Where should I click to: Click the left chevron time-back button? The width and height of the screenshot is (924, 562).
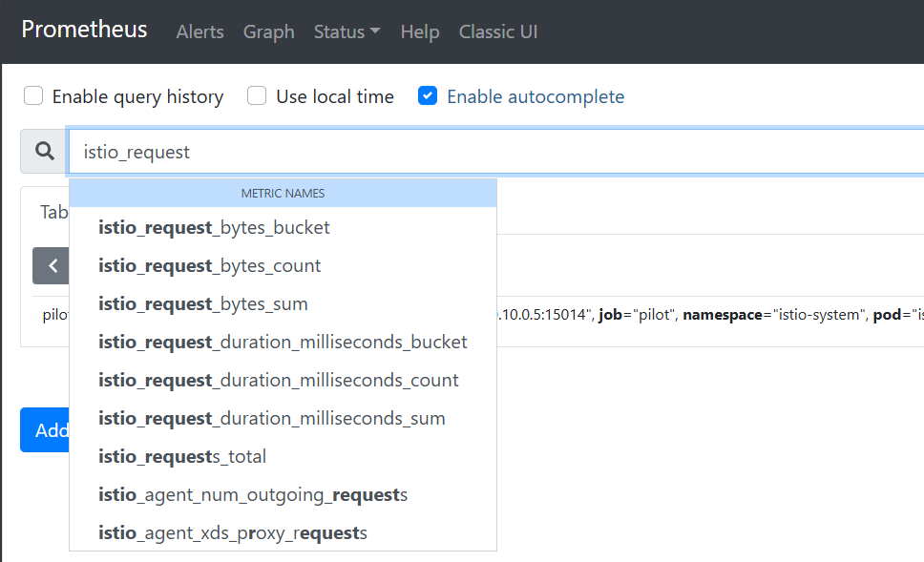tap(51, 265)
